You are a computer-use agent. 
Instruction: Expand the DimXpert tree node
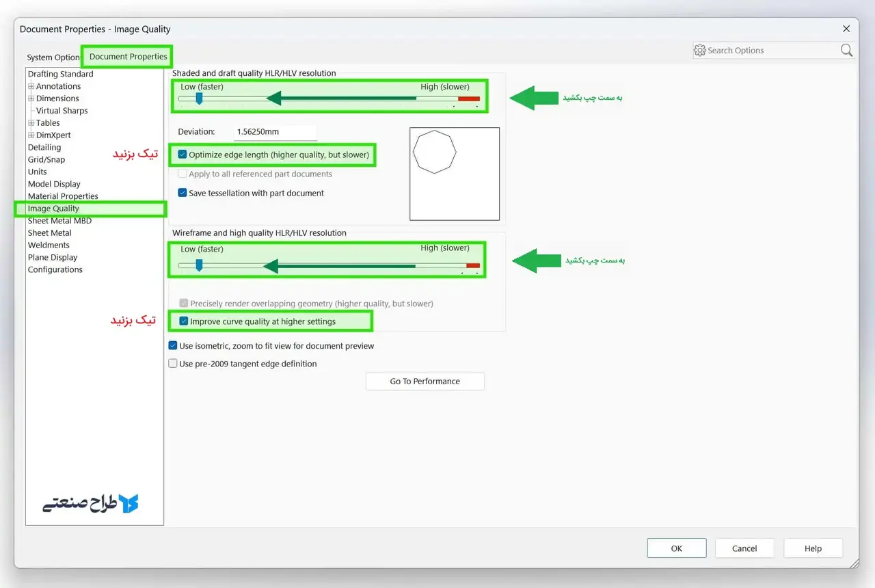(31, 135)
